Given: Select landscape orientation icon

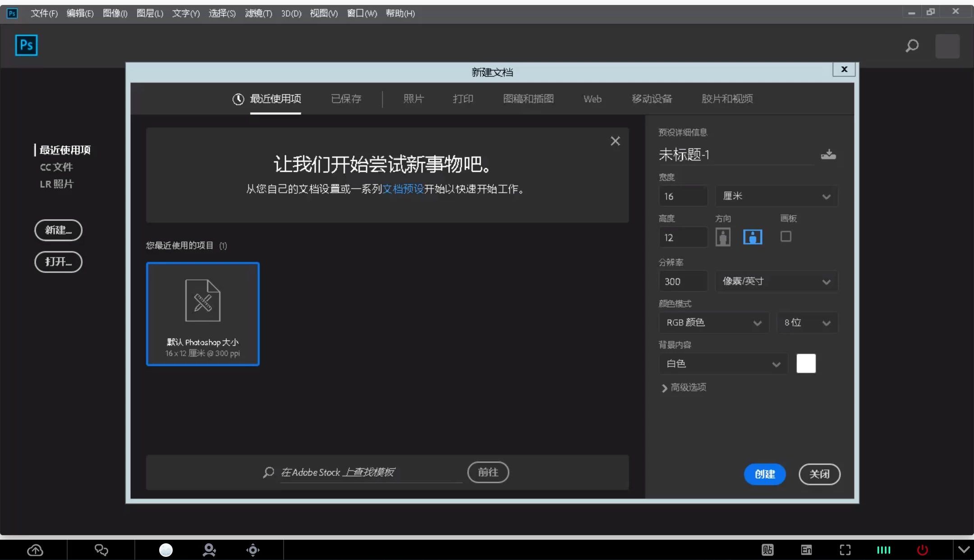Looking at the screenshot, I should [753, 237].
